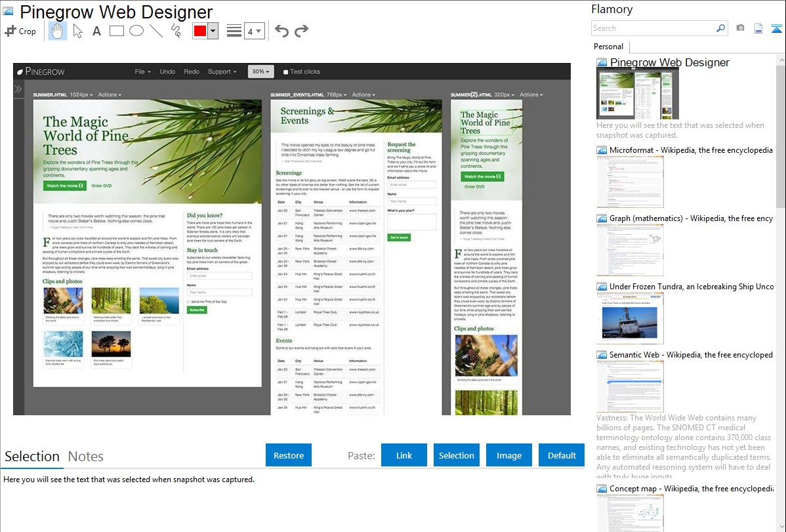Select the text annotation tool

96,31
